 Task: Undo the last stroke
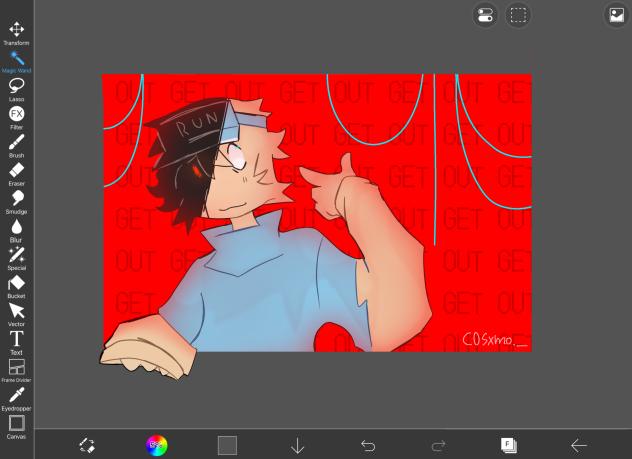pos(368,446)
